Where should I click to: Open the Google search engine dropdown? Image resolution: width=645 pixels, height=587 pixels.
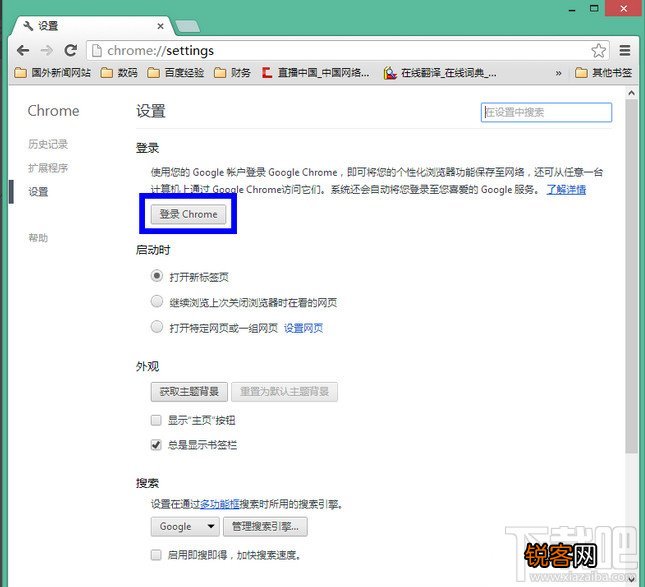[x=185, y=527]
